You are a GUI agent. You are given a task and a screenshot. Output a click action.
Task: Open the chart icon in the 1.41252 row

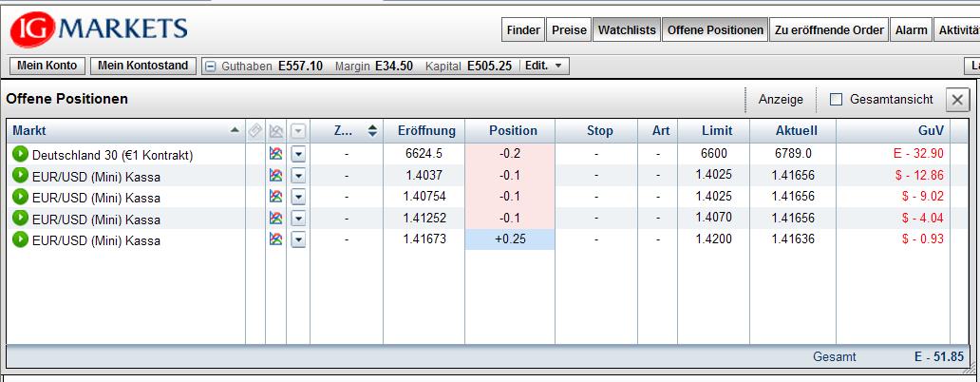coord(276,220)
